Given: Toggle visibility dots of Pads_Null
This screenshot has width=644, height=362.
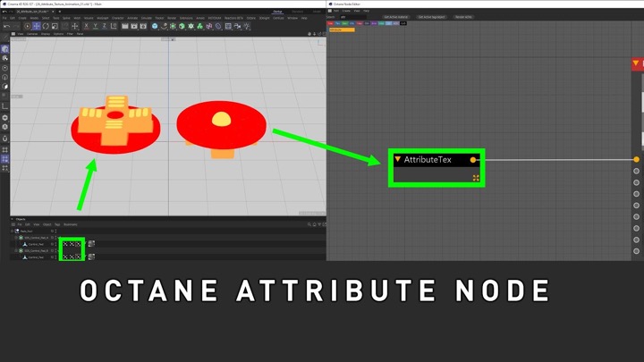Looking at the screenshot, I should [55, 232].
